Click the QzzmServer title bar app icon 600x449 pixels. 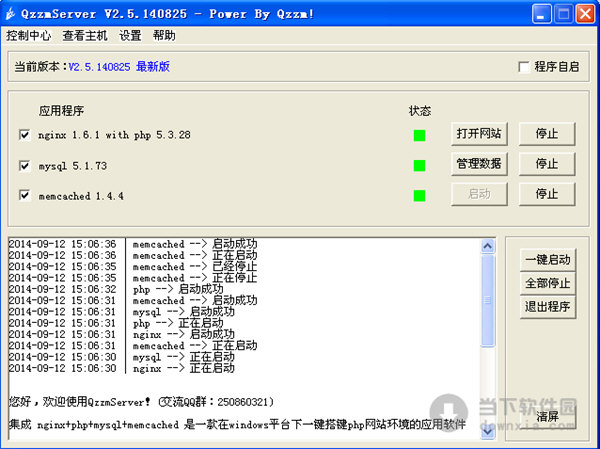point(11,14)
